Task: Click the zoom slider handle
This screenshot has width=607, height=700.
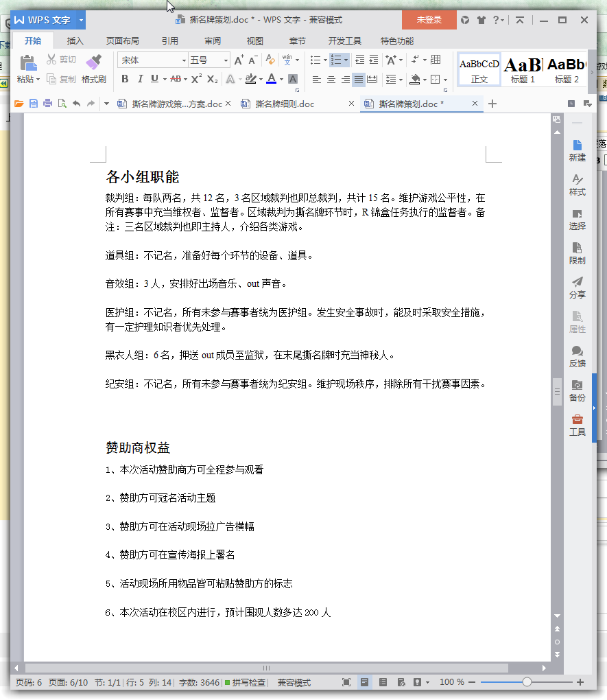Action: [x=527, y=682]
